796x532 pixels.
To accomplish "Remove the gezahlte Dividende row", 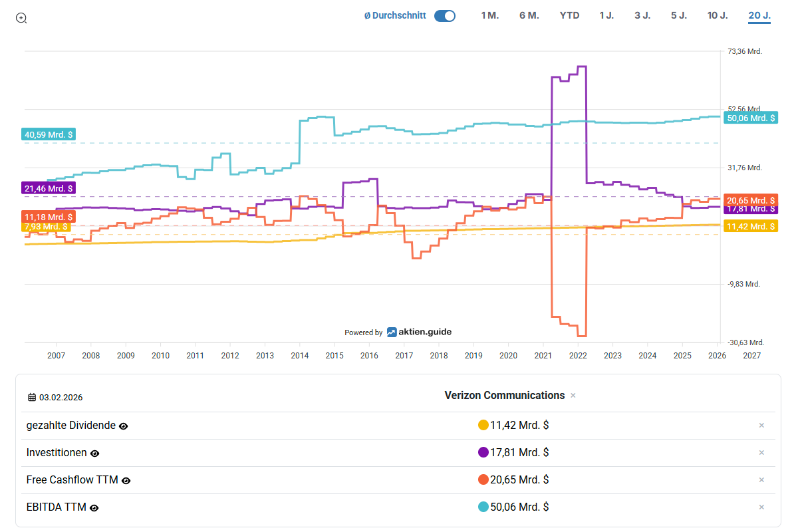I will pyautogui.click(x=761, y=426).
